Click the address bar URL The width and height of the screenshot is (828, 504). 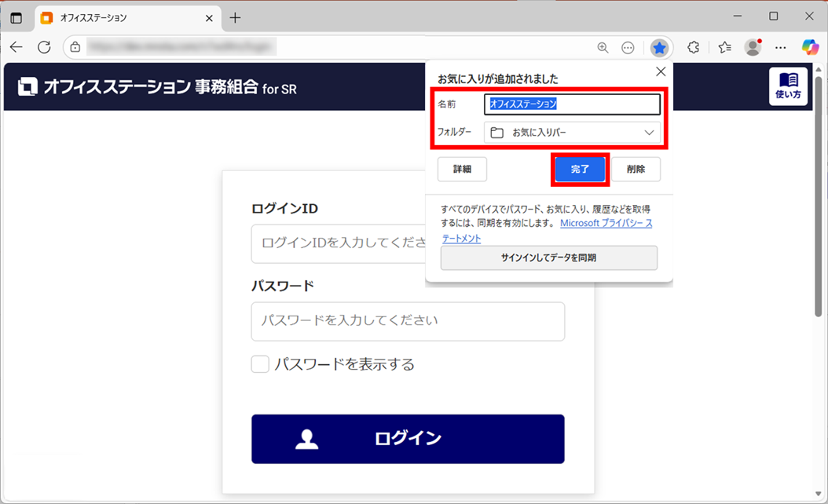(181, 47)
